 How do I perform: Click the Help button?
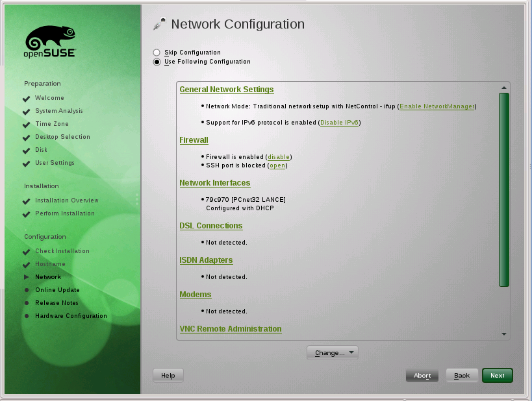[x=168, y=375]
